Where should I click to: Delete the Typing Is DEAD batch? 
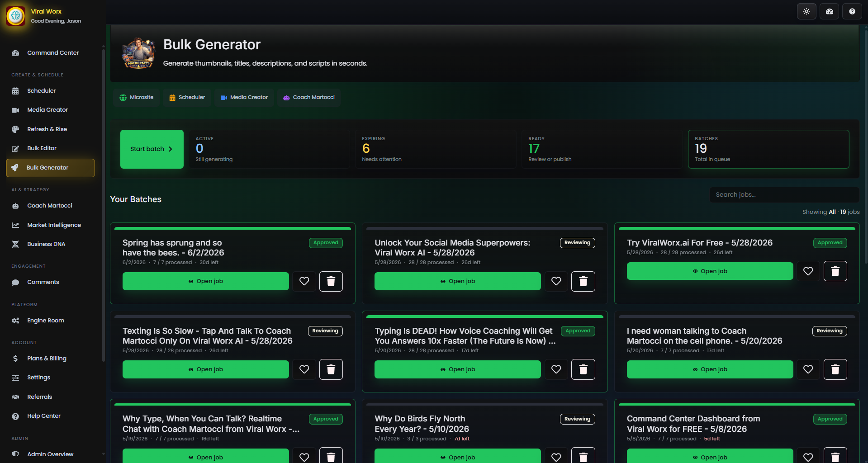[583, 369]
